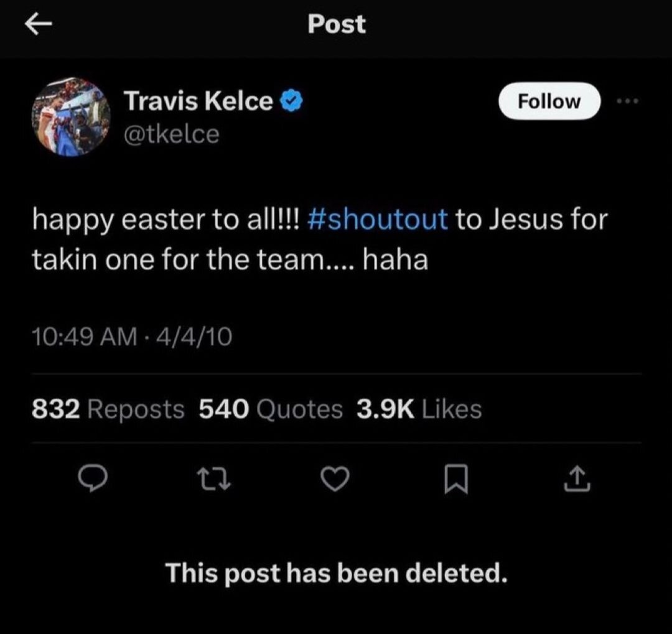
Task: Click the blue verified checkmark badge
Action: click(x=291, y=102)
